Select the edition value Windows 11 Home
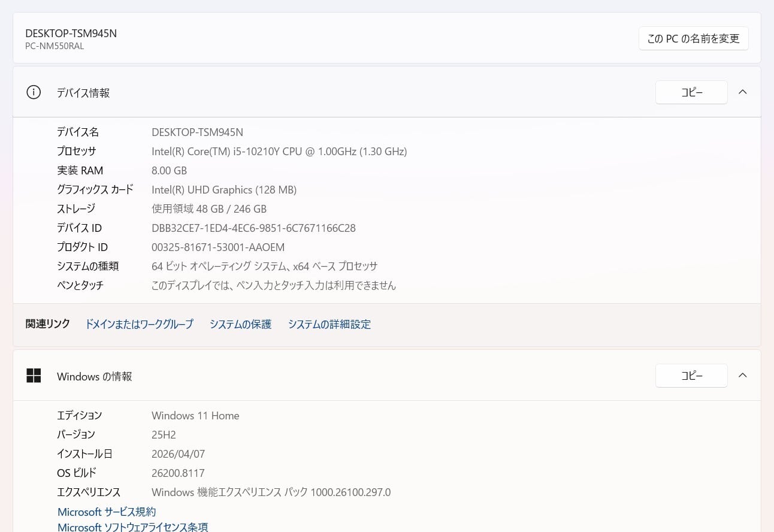774x532 pixels. pos(195,416)
